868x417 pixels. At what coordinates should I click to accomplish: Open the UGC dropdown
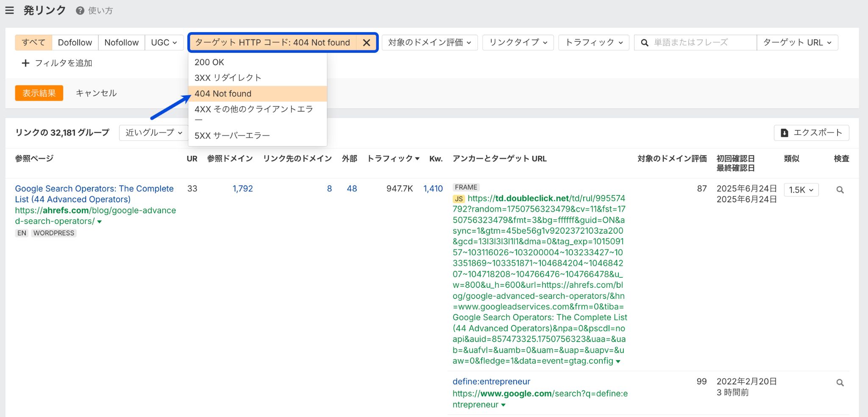tap(164, 43)
